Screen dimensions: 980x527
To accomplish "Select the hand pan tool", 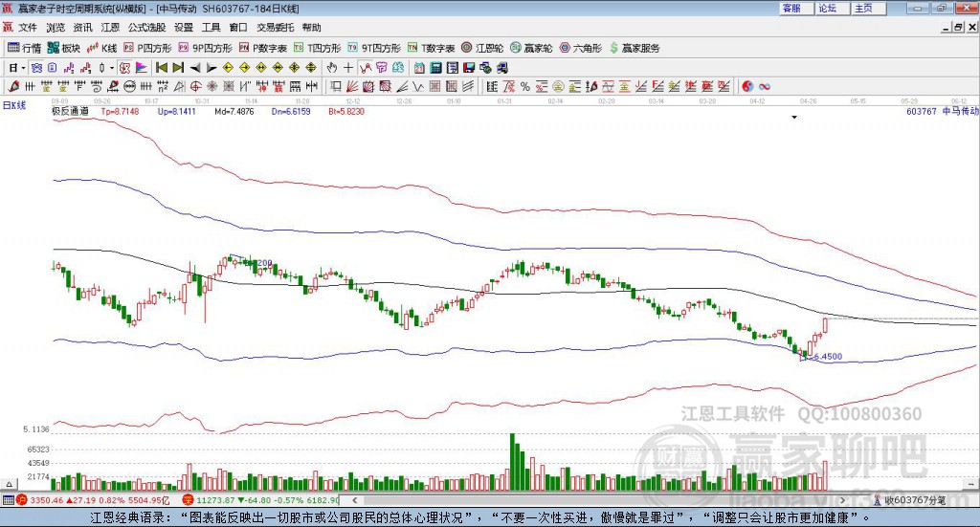I will tap(332, 68).
